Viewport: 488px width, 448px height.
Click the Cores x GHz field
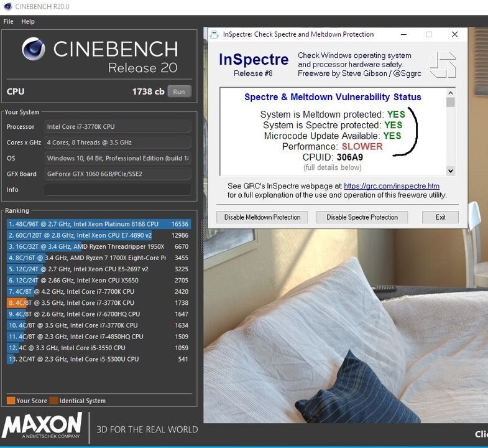point(117,142)
